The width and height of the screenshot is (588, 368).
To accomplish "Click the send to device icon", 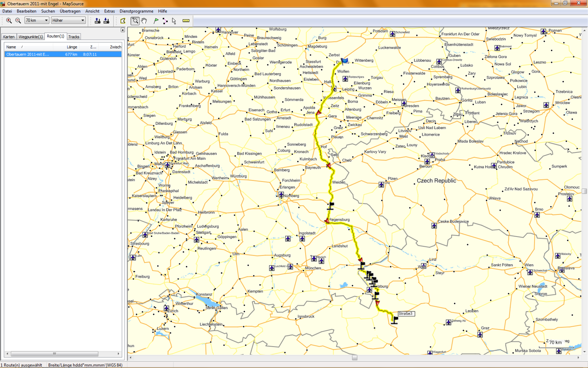I will (x=97, y=21).
